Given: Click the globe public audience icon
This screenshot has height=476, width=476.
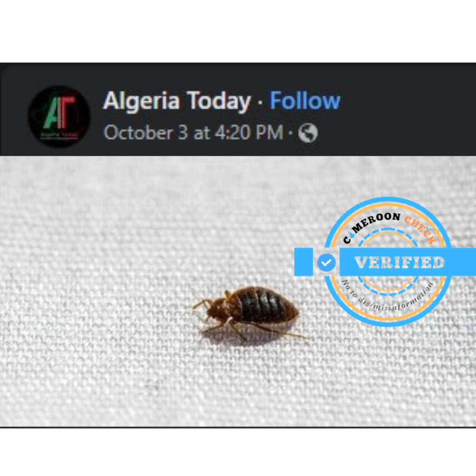Looking at the screenshot, I should tap(308, 132).
